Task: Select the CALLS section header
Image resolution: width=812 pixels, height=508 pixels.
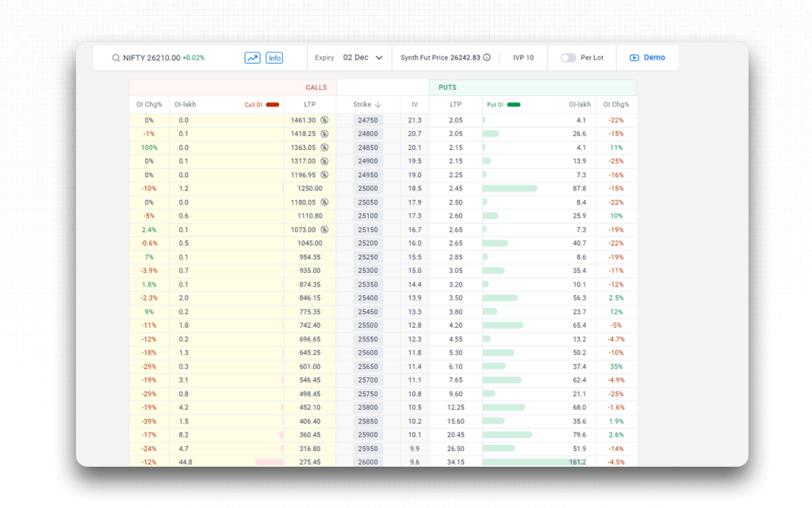Action: 316,87
